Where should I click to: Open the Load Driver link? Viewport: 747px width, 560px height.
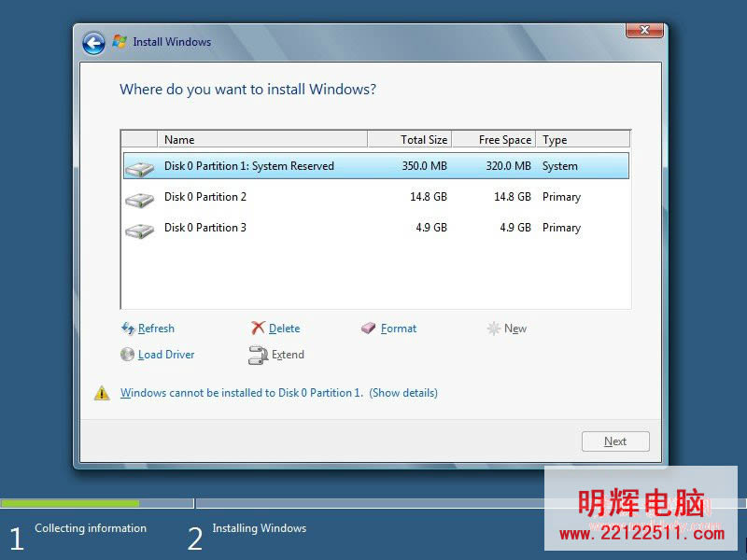pyautogui.click(x=166, y=355)
